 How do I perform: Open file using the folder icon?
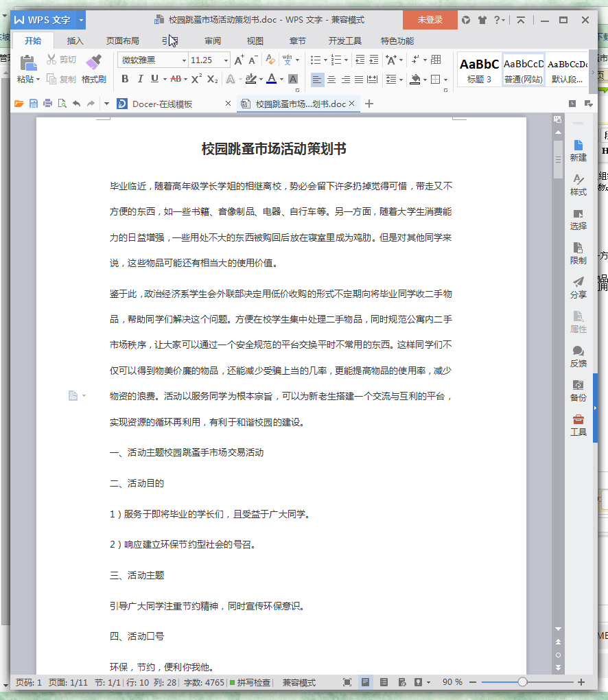(19, 104)
